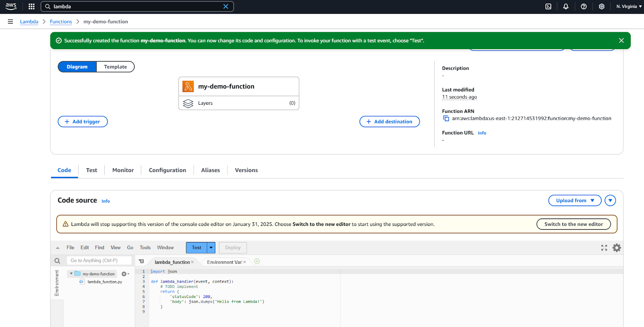Copy the Function ARN icon
The width and height of the screenshot is (644, 327).
click(x=446, y=118)
